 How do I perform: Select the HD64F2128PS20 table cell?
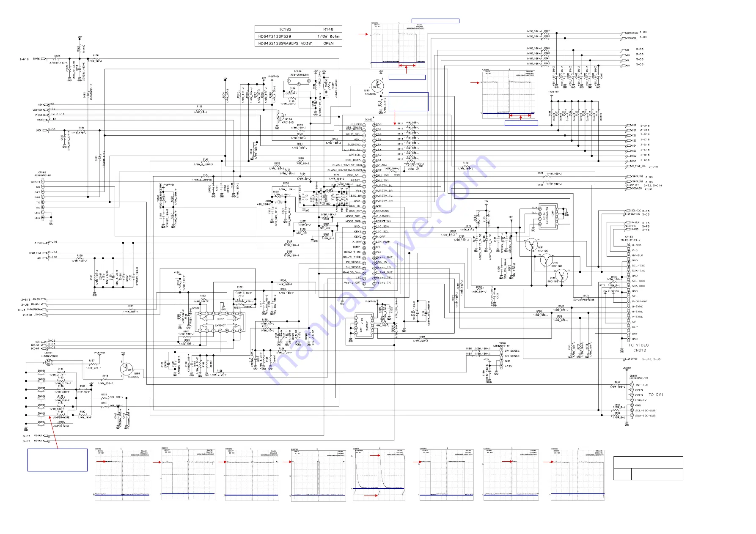[285, 36]
